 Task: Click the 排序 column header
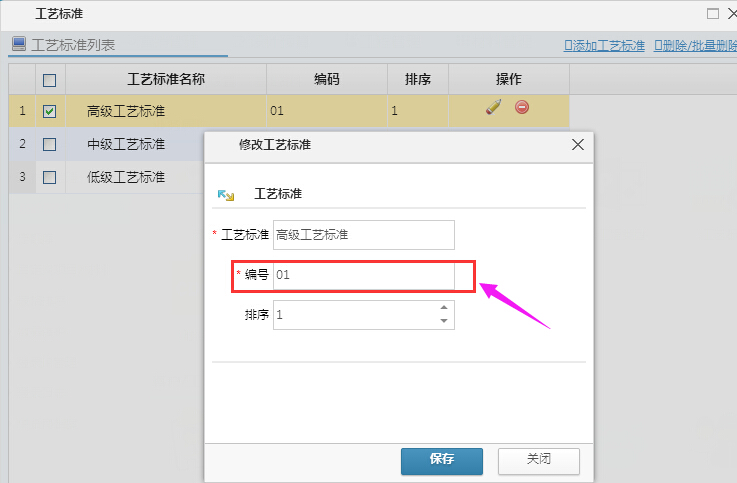point(418,79)
